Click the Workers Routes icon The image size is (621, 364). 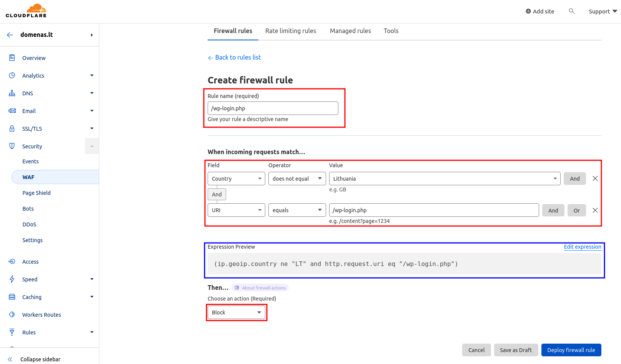(x=12, y=314)
